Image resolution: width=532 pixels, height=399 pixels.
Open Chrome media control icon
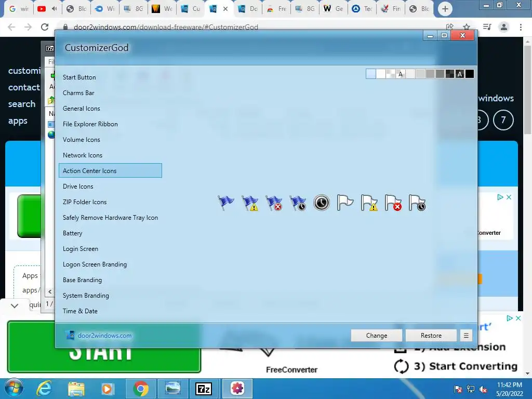(x=487, y=27)
